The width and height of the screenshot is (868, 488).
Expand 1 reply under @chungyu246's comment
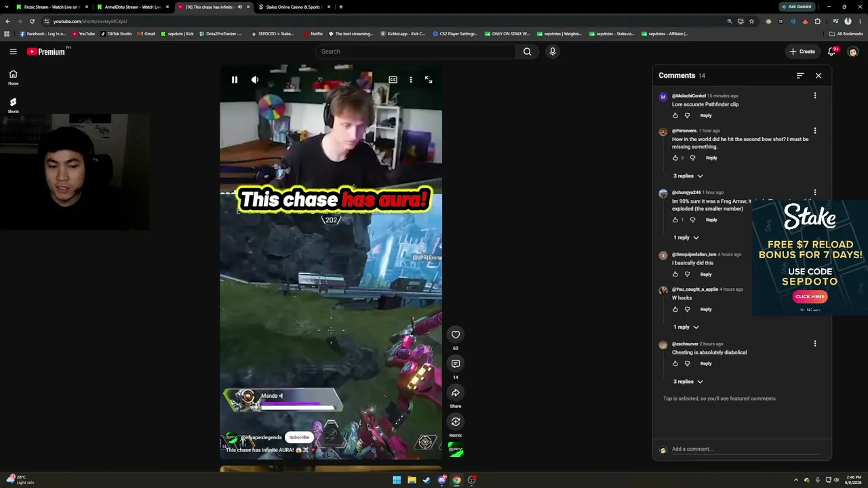(x=686, y=238)
